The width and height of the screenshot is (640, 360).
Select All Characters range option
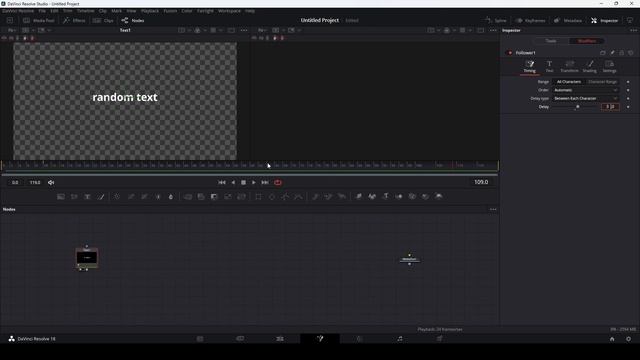coord(569,82)
